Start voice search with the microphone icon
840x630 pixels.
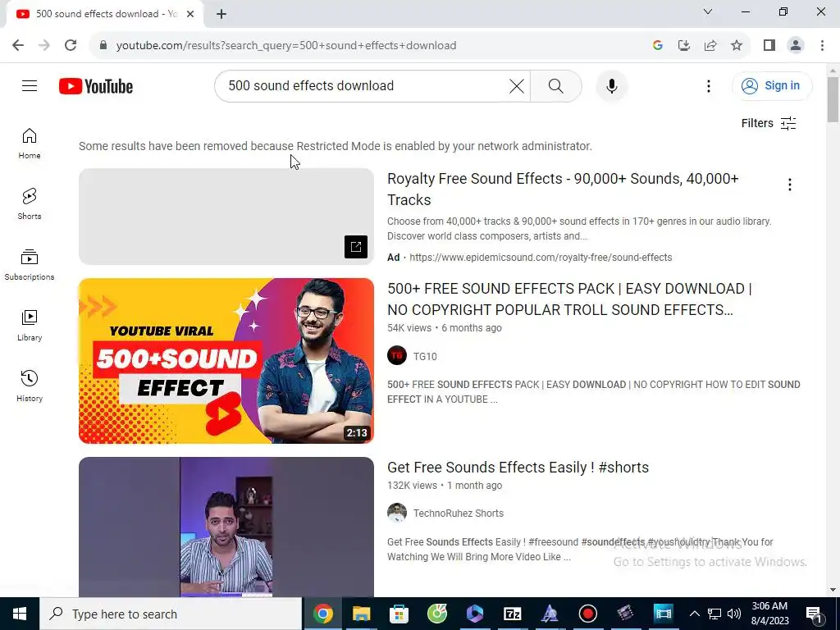point(611,85)
